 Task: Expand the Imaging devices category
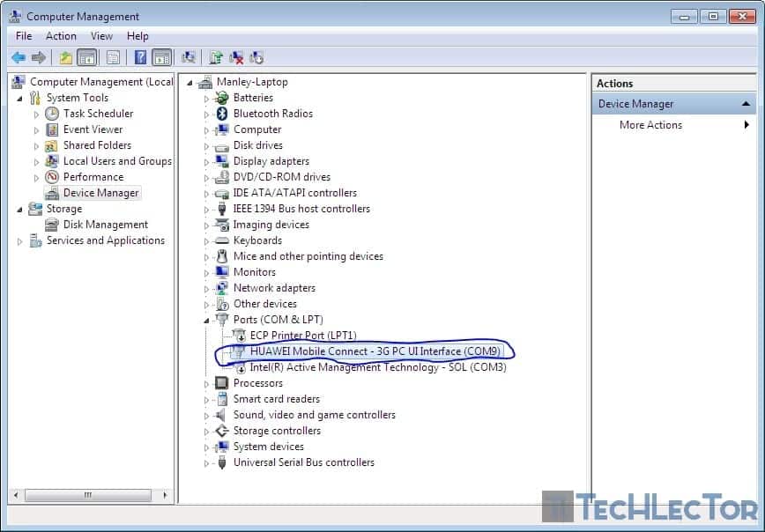pyautogui.click(x=206, y=225)
